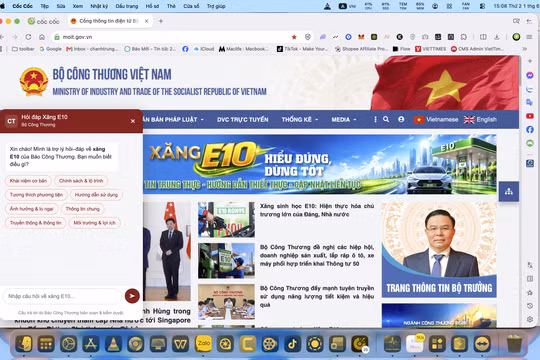Choose the Ảnh hưởng & lo ngại chip
The height and width of the screenshot is (360, 540).
[31, 209]
